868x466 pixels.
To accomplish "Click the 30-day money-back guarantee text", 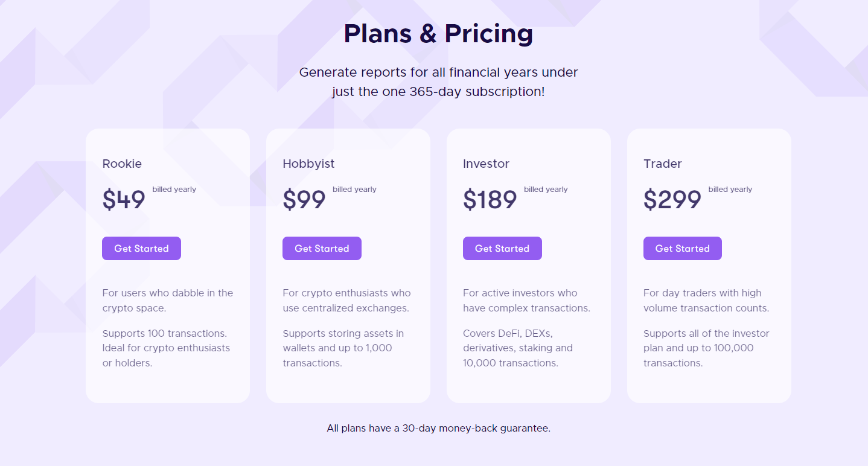I will pyautogui.click(x=439, y=429).
